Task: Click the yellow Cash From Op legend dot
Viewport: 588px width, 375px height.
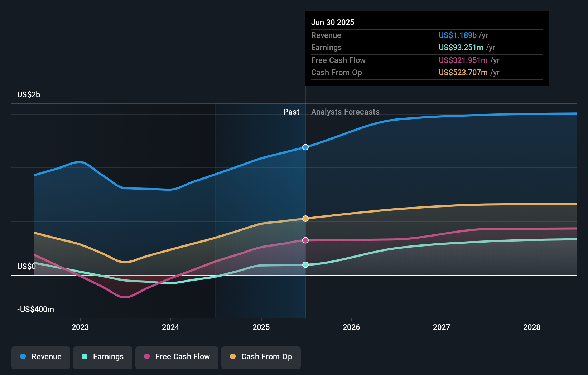Action: (233, 357)
